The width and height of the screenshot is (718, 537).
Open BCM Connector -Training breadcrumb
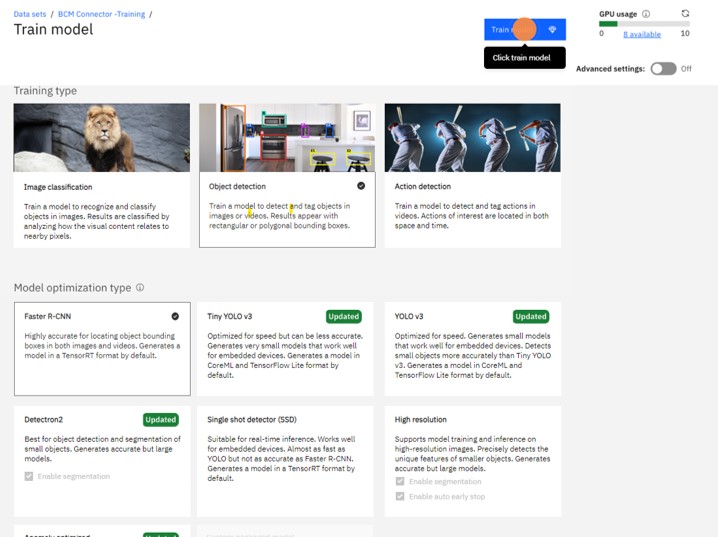click(x=103, y=12)
